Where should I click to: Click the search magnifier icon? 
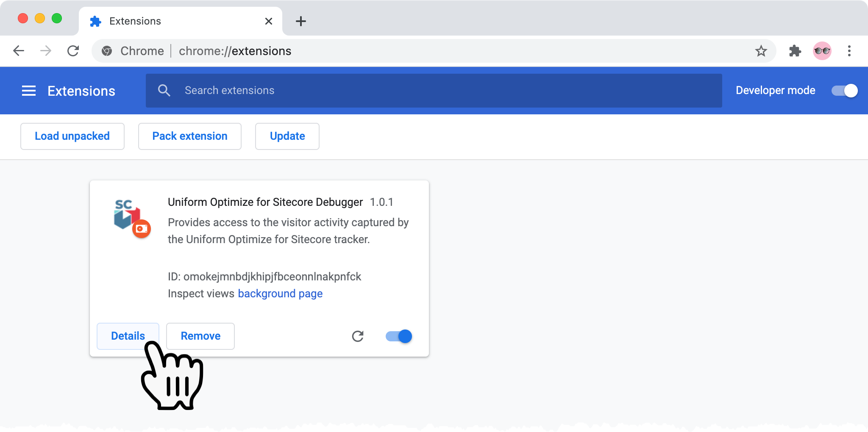pos(164,90)
